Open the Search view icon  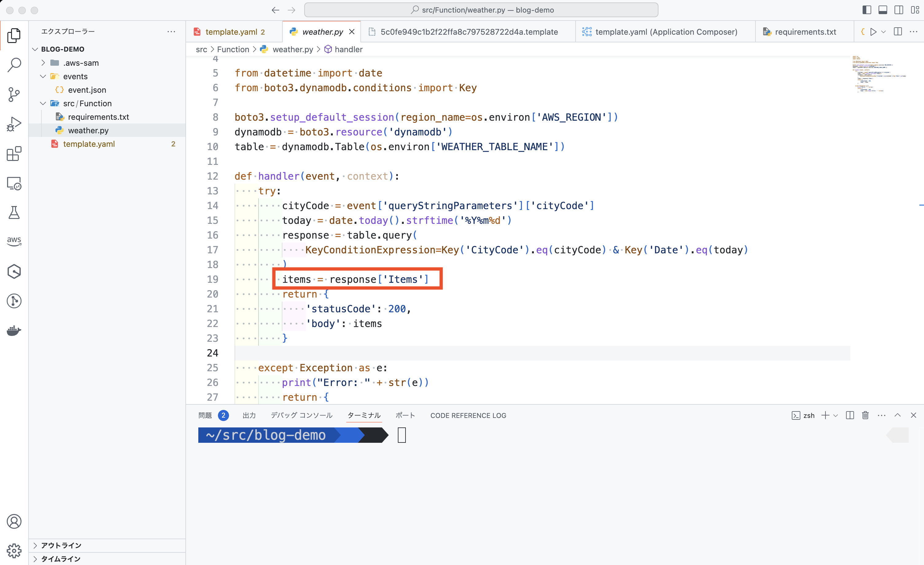point(14,65)
